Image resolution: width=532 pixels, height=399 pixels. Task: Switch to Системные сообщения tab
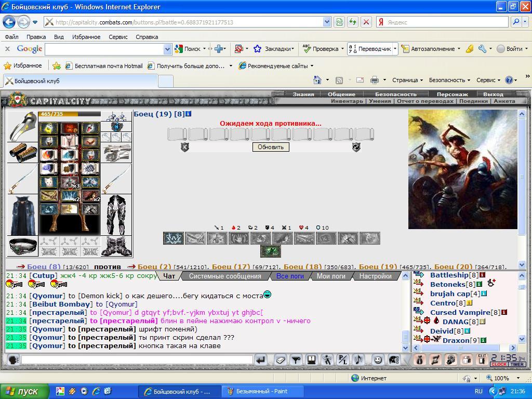[x=225, y=276]
